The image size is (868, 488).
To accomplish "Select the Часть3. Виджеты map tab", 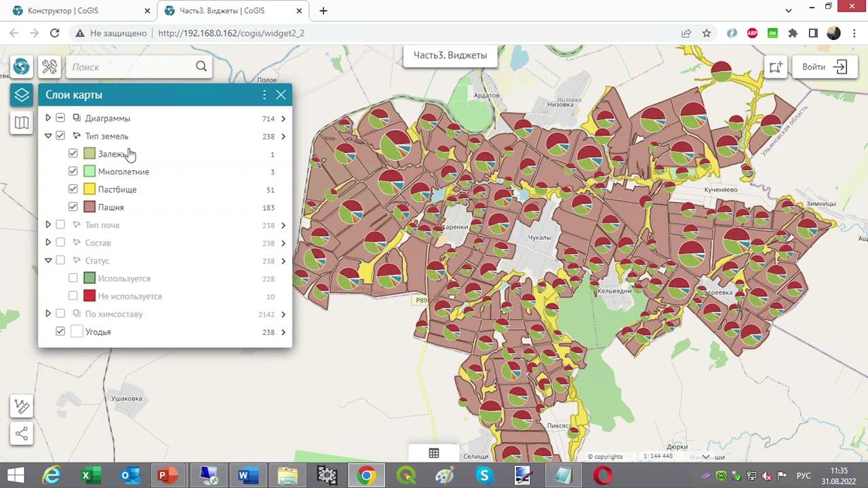I will coord(450,56).
